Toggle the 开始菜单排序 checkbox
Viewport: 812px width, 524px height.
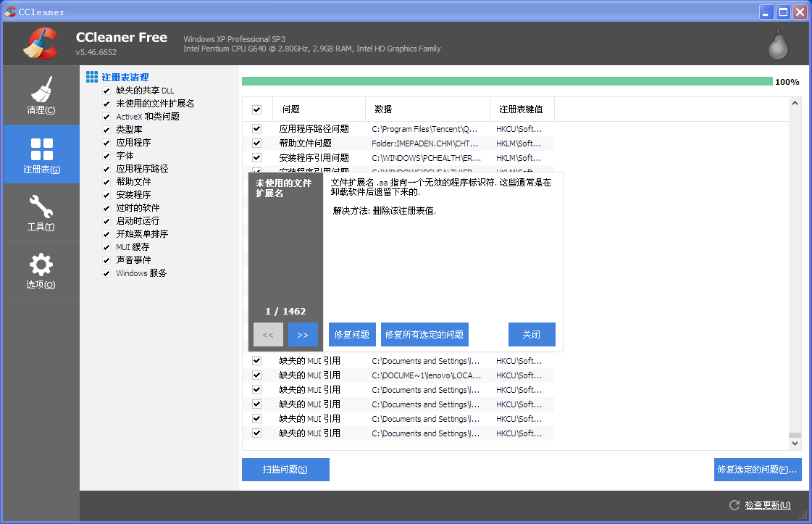point(106,234)
